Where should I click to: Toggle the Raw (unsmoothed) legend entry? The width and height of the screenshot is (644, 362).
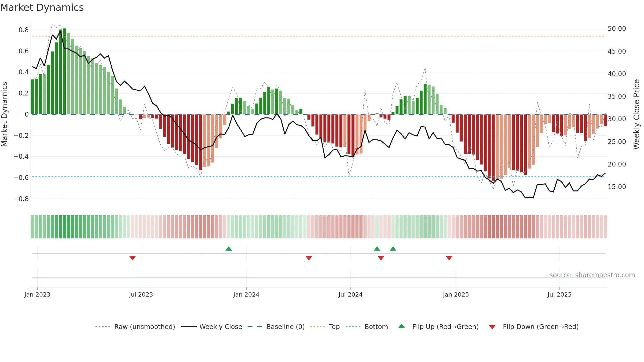click(135, 327)
